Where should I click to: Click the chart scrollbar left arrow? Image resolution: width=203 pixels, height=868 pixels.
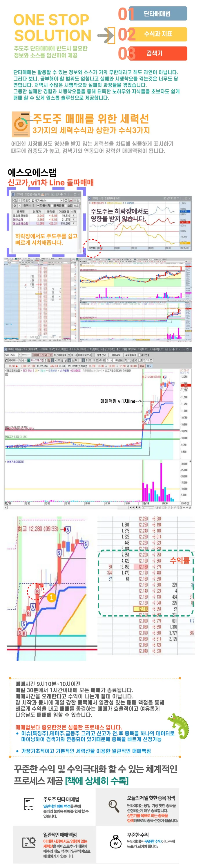click(6, 508)
